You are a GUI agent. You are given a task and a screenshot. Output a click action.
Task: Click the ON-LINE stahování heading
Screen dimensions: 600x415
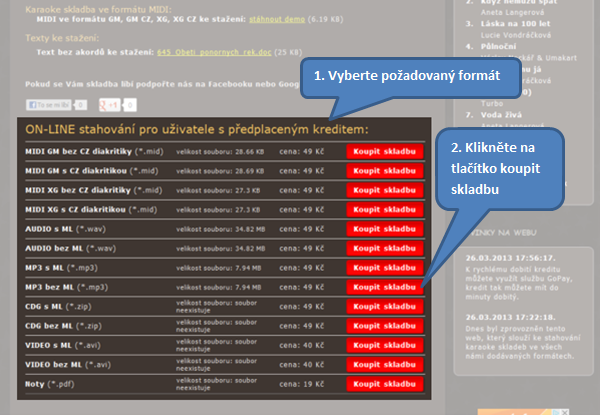[x=197, y=130]
